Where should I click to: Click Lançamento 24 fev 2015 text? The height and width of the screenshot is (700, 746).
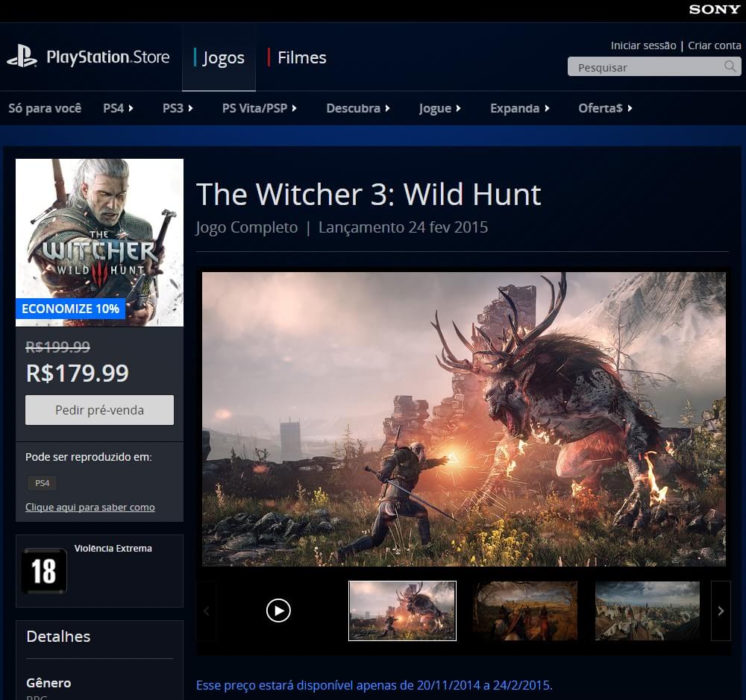(403, 227)
